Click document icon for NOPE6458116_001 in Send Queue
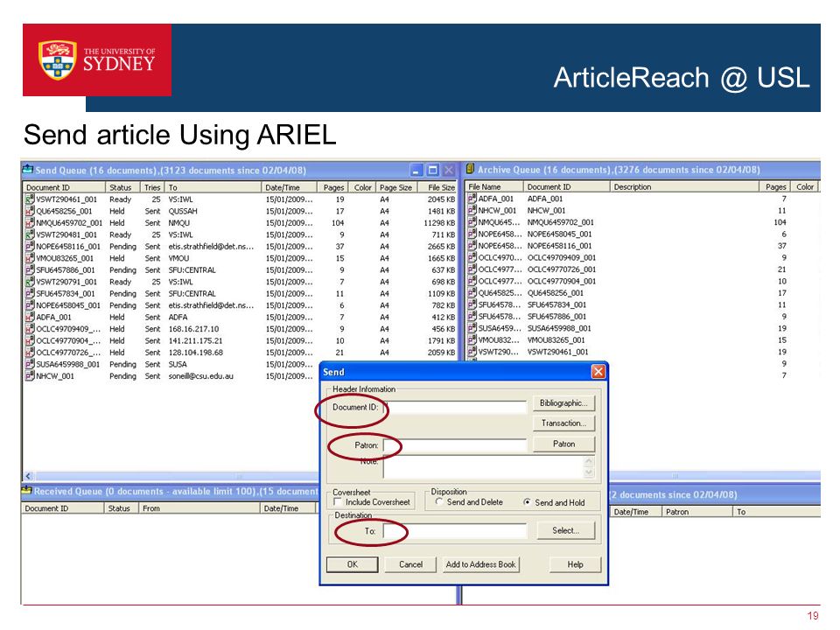Screen dimensions: 840x630 30,246
